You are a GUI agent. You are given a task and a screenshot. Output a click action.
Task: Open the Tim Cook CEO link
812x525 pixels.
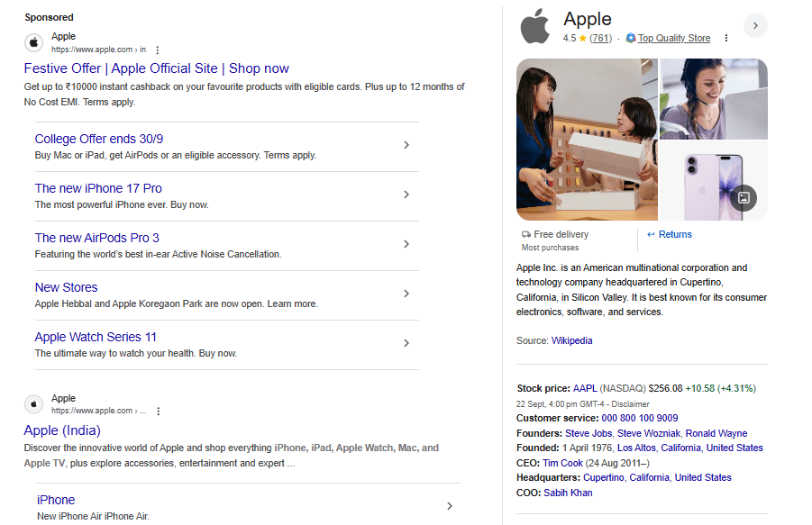point(562,463)
